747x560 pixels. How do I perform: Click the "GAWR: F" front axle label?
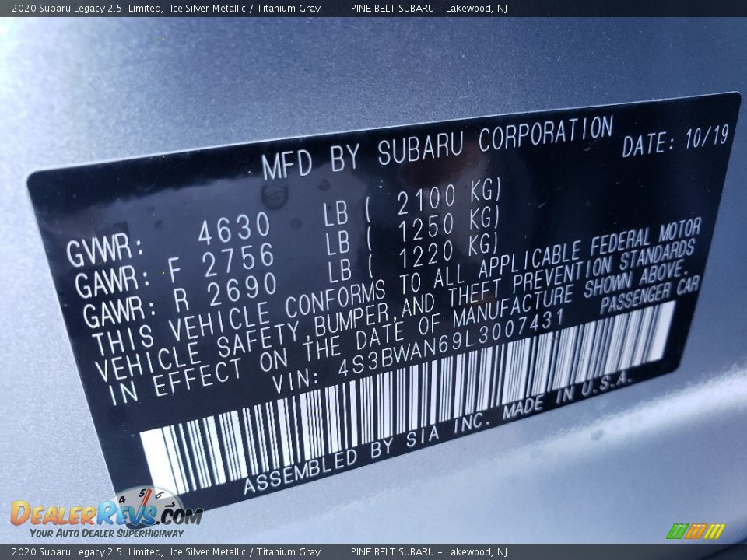128,278
